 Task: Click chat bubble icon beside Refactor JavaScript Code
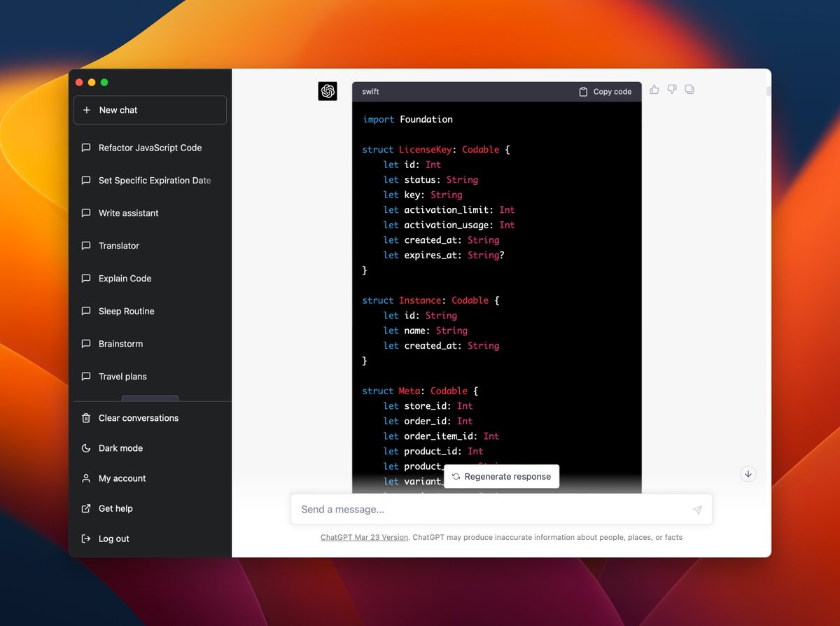pos(86,148)
